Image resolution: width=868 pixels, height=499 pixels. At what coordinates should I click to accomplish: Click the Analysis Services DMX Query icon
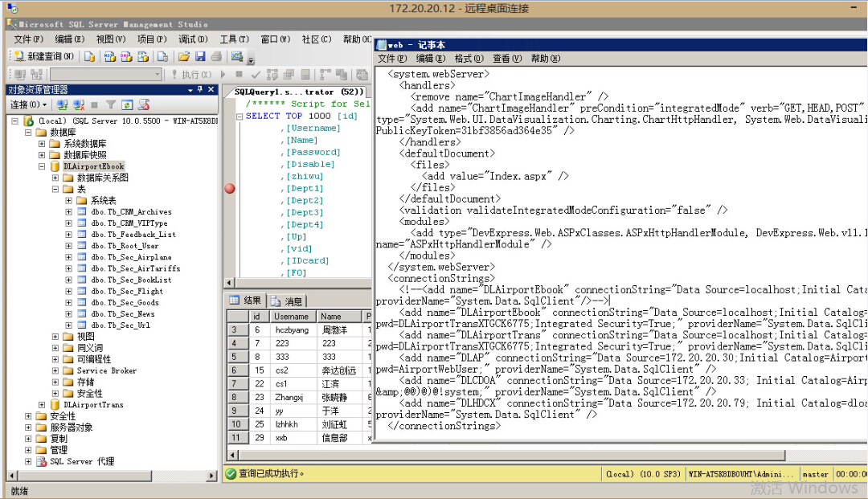126,56
